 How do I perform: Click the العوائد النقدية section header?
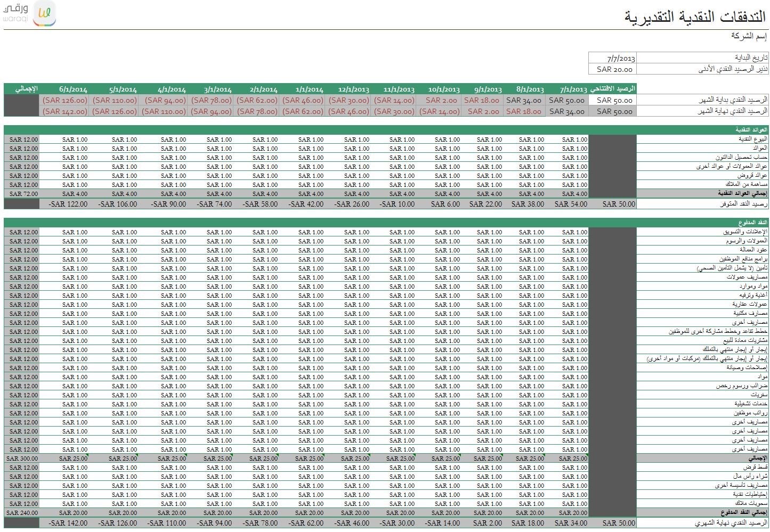[751, 130]
